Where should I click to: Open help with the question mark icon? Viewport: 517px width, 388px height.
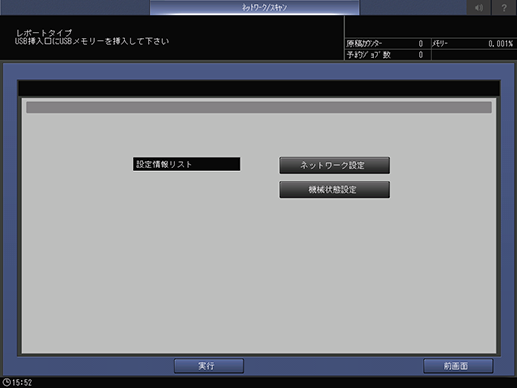click(504, 7)
